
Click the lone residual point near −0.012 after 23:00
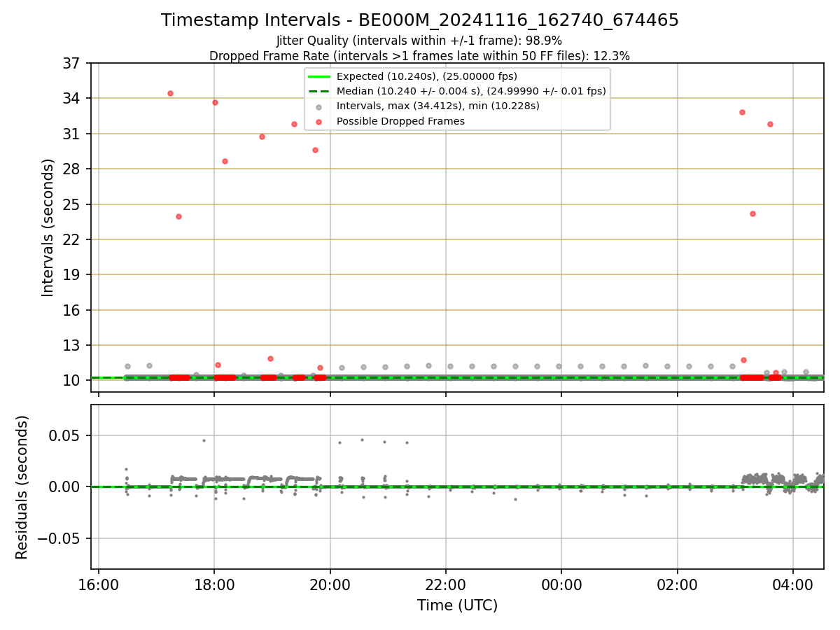pos(515,499)
